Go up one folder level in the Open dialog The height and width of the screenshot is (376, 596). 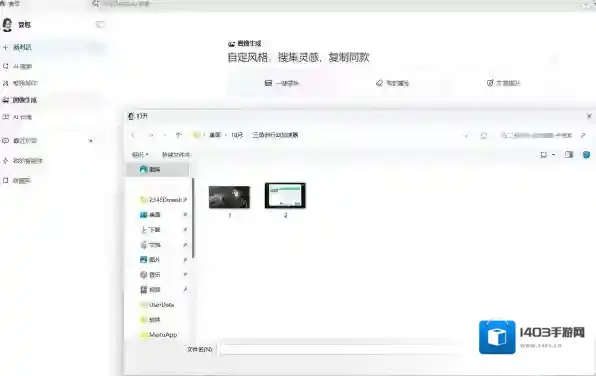pos(179,135)
